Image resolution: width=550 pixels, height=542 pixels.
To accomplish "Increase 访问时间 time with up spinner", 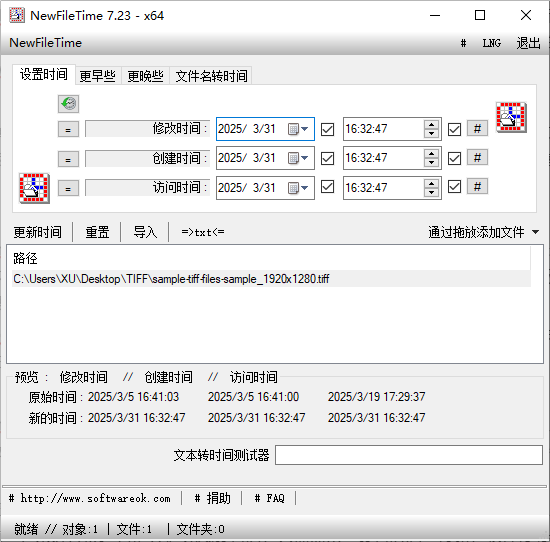I will tap(431, 183).
